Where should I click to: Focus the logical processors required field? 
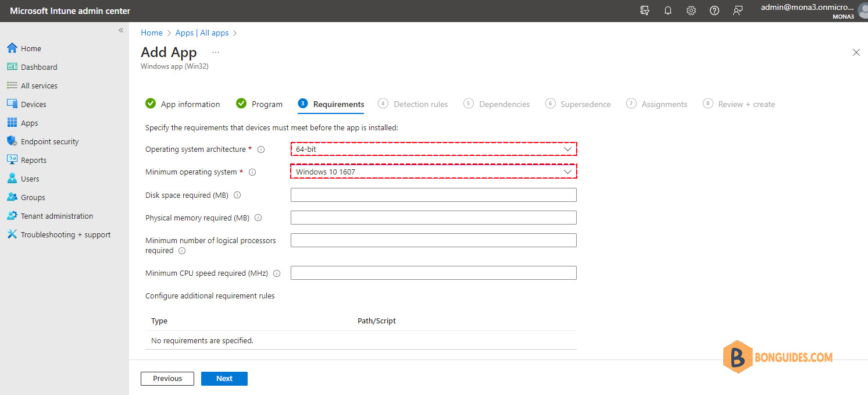coord(434,240)
